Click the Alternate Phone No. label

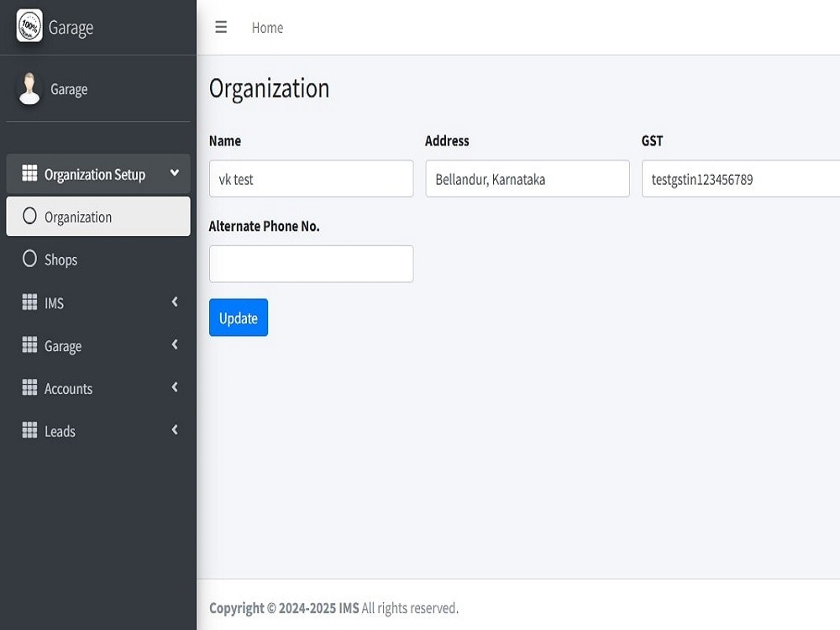pyautogui.click(x=264, y=227)
